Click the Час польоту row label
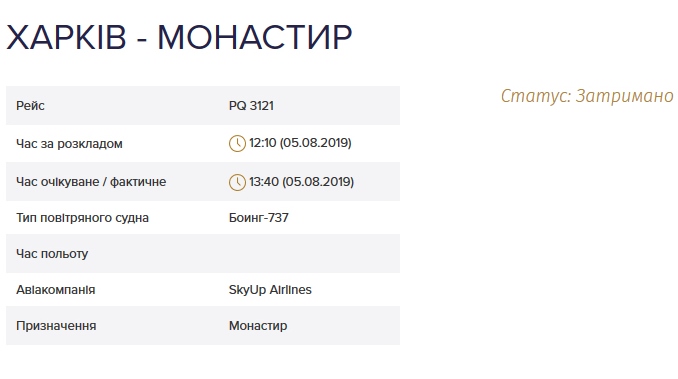This screenshot has height=379, width=678. [52, 254]
